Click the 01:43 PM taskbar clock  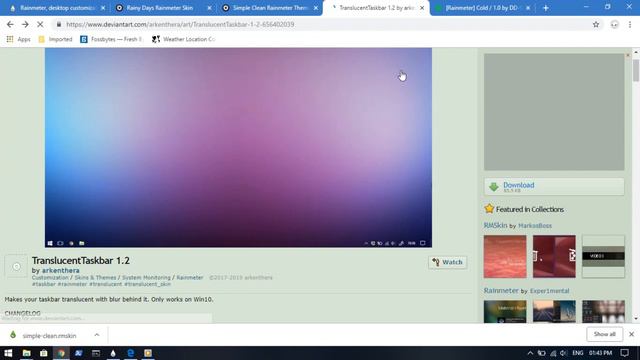[x=600, y=353]
